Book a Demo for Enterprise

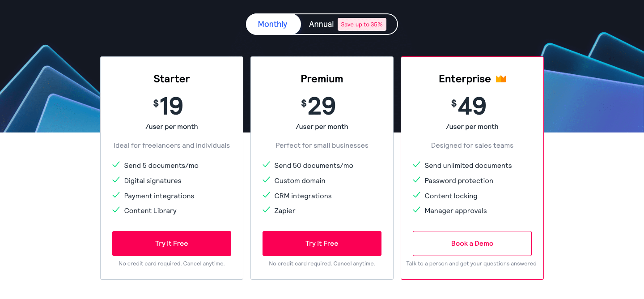472,243
